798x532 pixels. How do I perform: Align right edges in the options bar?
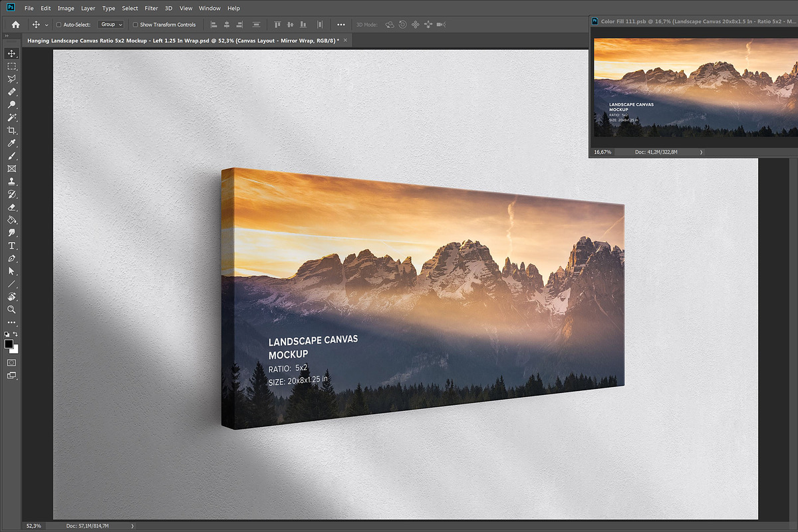(239, 25)
